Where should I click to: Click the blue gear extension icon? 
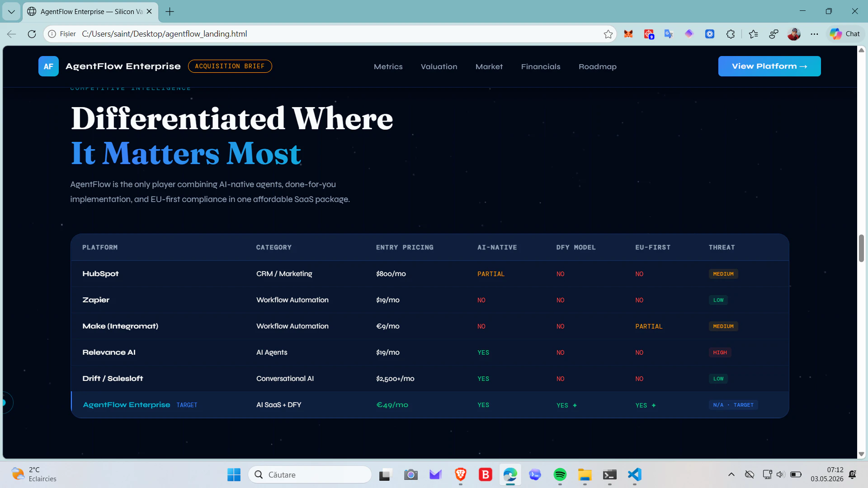(709, 34)
